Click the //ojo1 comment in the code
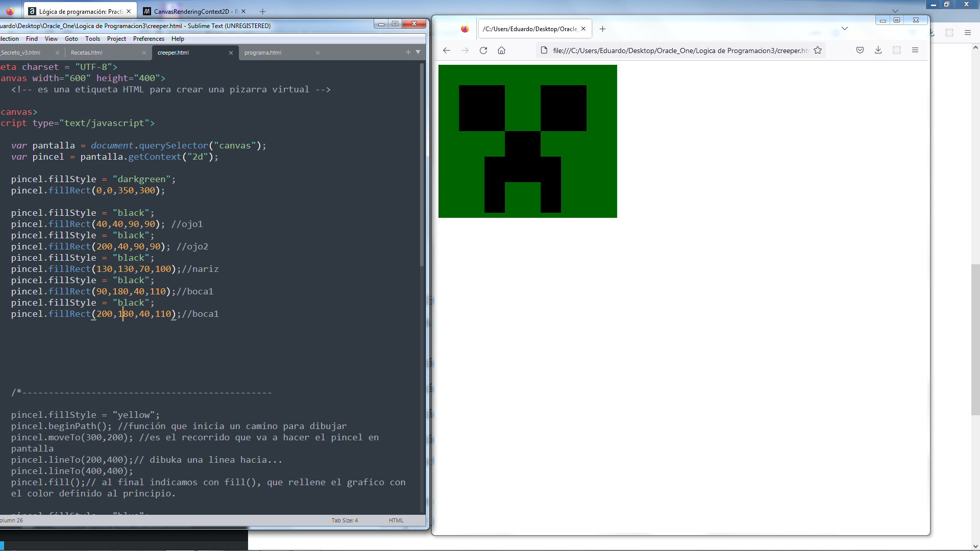Screen dimensions: 980x551 click(187, 224)
